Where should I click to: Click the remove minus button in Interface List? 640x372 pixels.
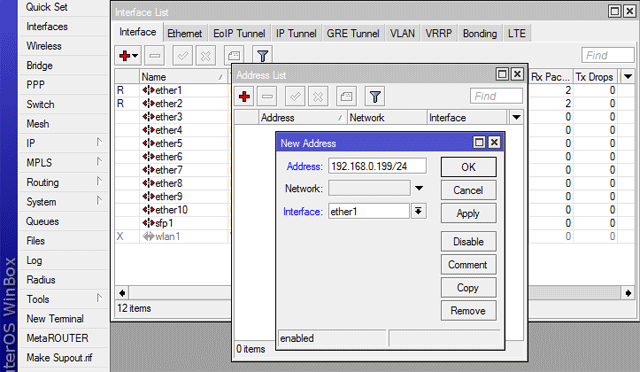coord(155,56)
